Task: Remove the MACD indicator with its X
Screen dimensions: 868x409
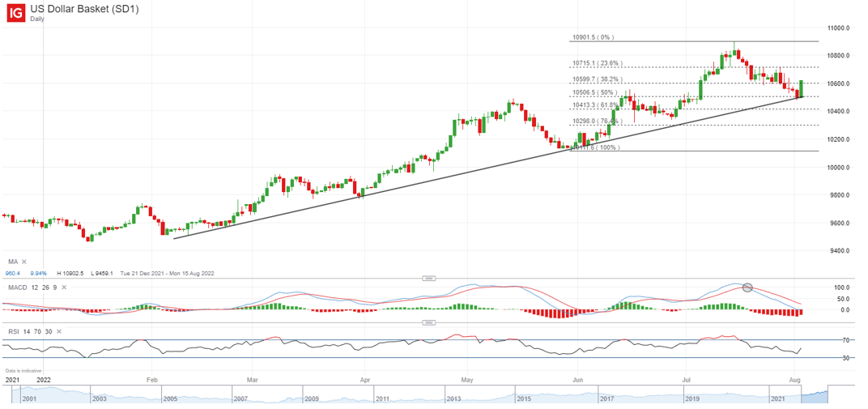Action: pyautogui.click(x=64, y=288)
